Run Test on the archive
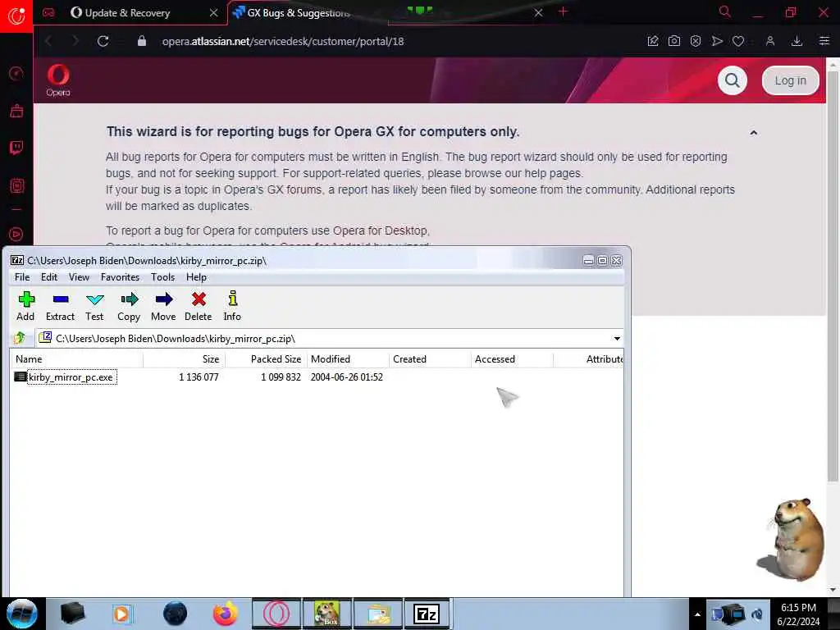The height and width of the screenshot is (630, 840). pyautogui.click(x=94, y=306)
